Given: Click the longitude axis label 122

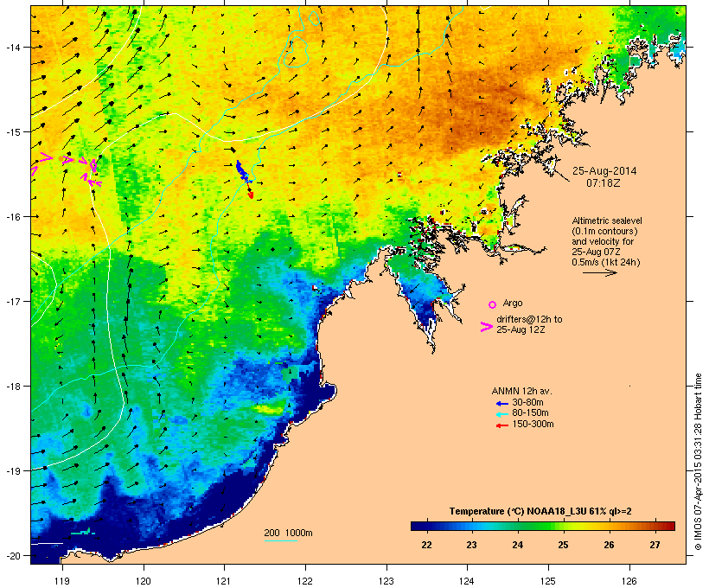Looking at the screenshot, I should pyautogui.click(x=305, y=581).
